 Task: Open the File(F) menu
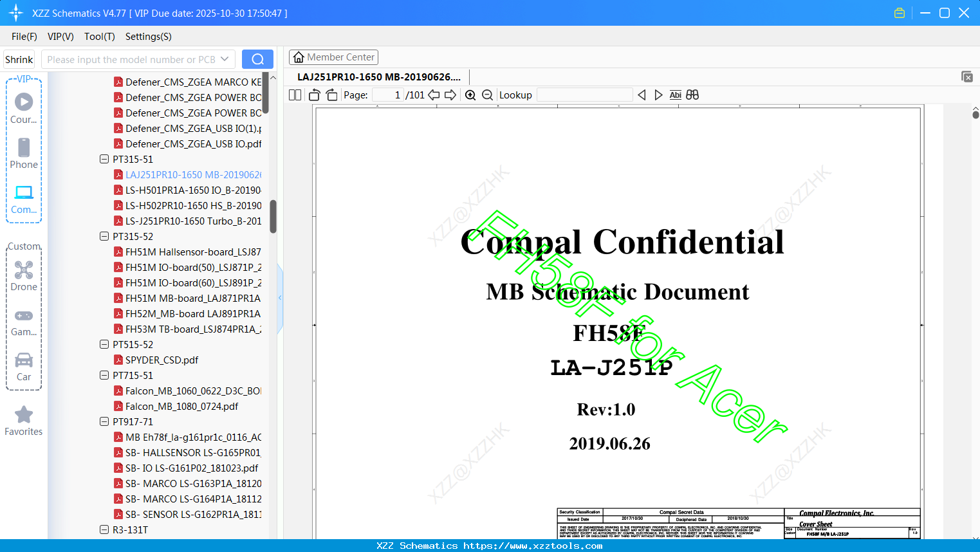pos(24,37)
